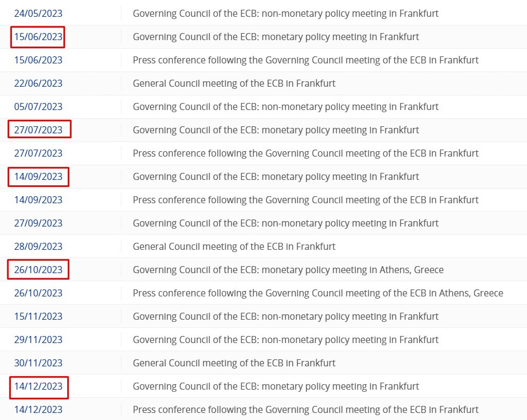Select the 28/09/2023 date cell
The height and width of the screenshot is (420, 527).
[38, 246]
